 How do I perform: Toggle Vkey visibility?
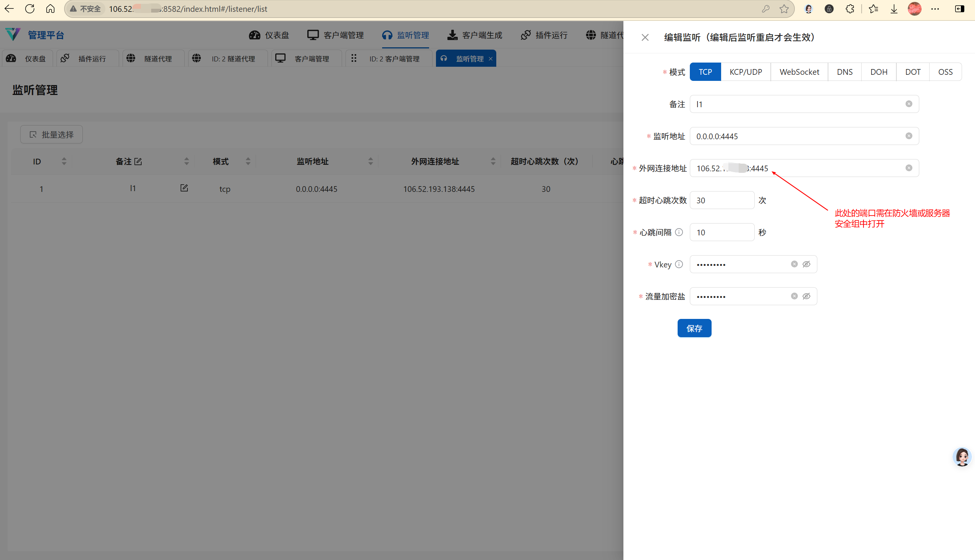click(x=806, y=264)
